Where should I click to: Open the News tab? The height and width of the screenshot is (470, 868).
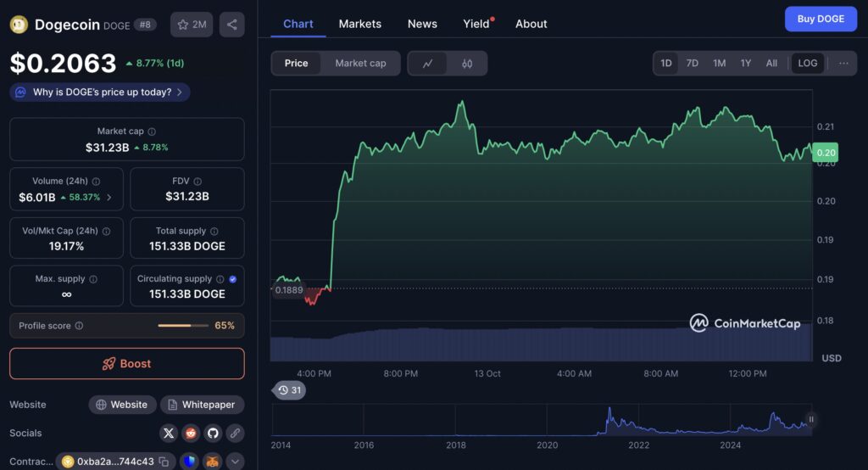[x=422, y=24]
